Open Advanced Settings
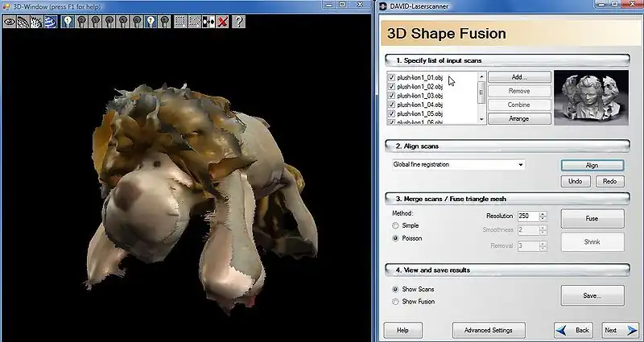Image resolution: width=644 pixels, height=342 pixels. tap(489, 330)
